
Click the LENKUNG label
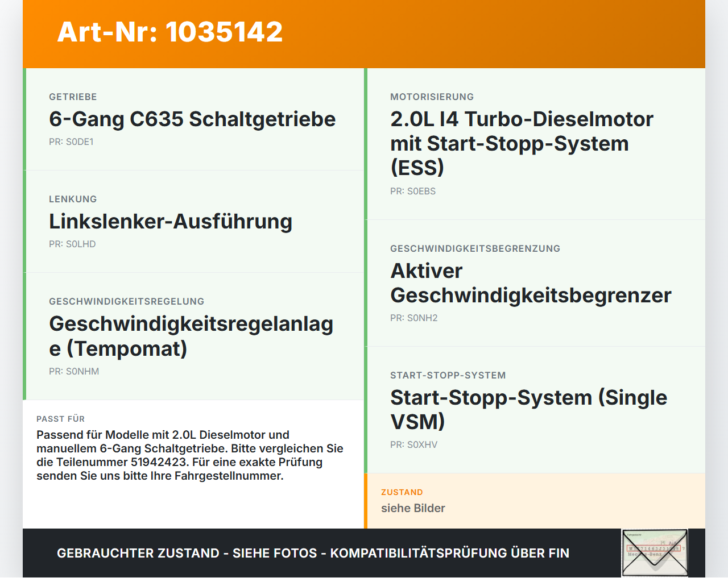coord(73,199)
